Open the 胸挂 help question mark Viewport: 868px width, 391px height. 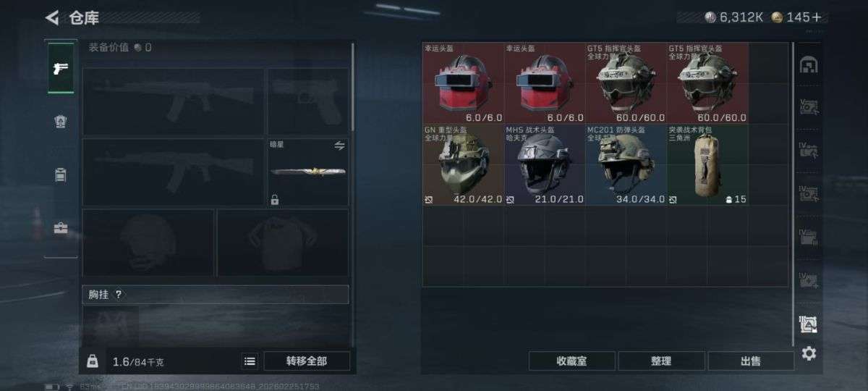pos(119,295)
